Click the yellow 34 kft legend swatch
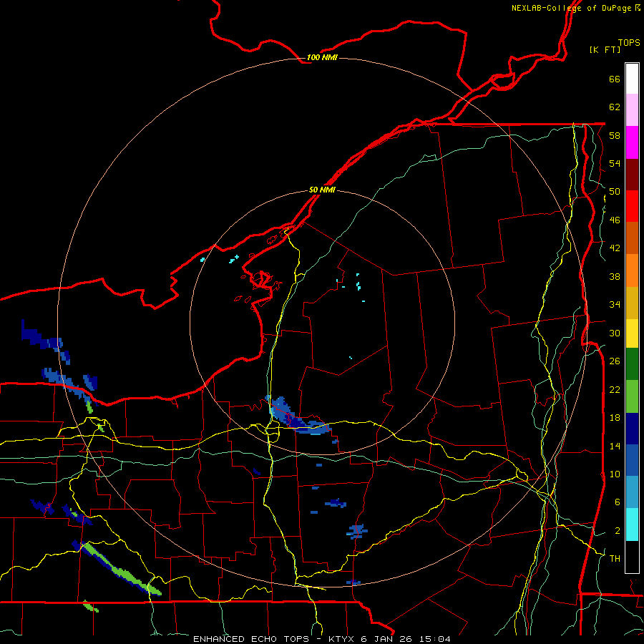 coord(632,333)
